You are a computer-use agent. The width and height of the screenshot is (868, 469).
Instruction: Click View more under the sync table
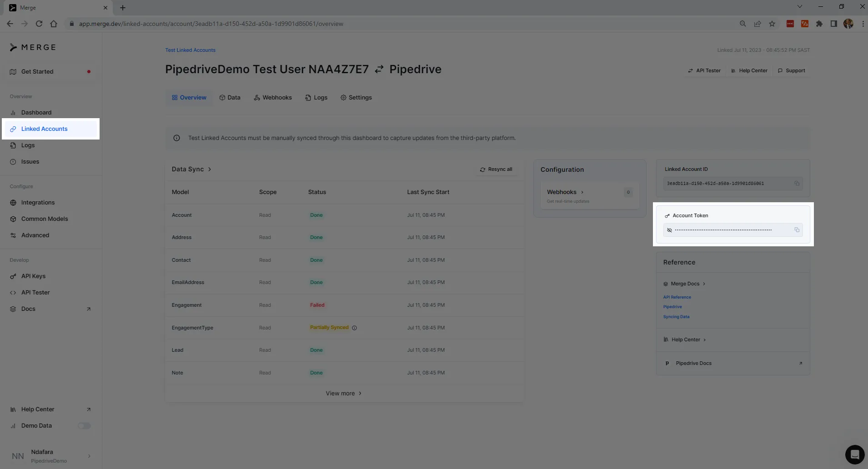click(x=344, y=393)
